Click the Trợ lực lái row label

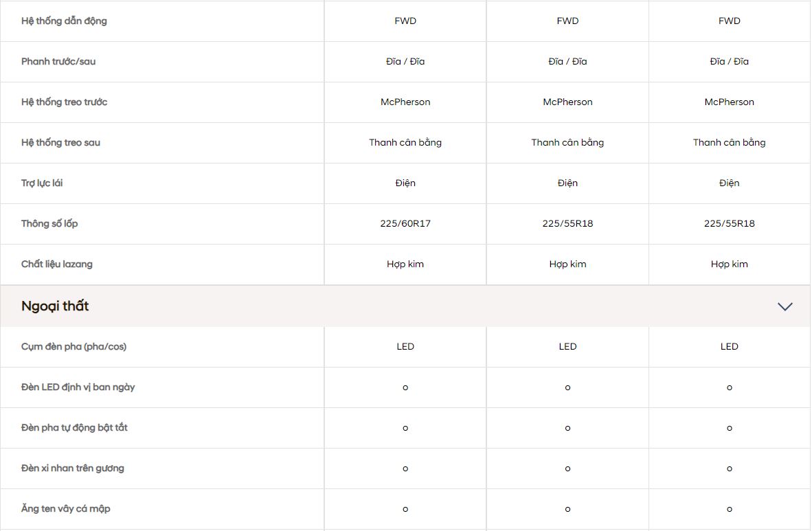point(42,183)
